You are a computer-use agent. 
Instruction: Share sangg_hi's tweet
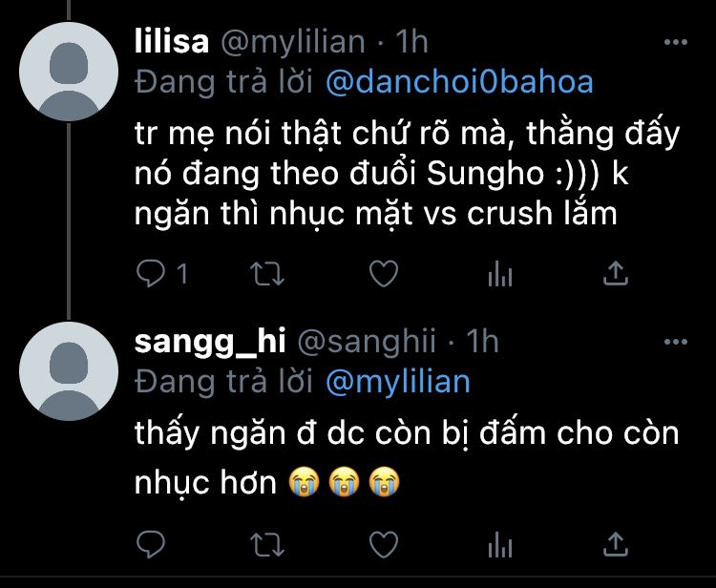(x=616, y=544)
